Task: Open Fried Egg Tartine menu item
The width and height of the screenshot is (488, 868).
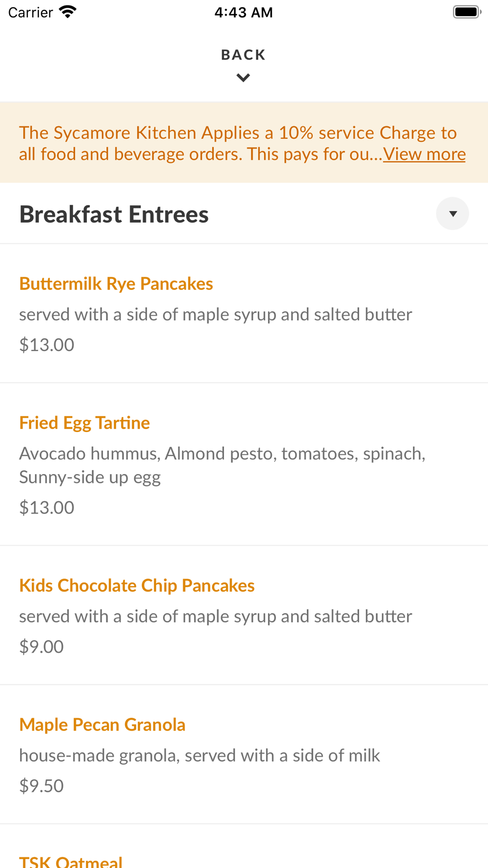Action: (84, 423)
